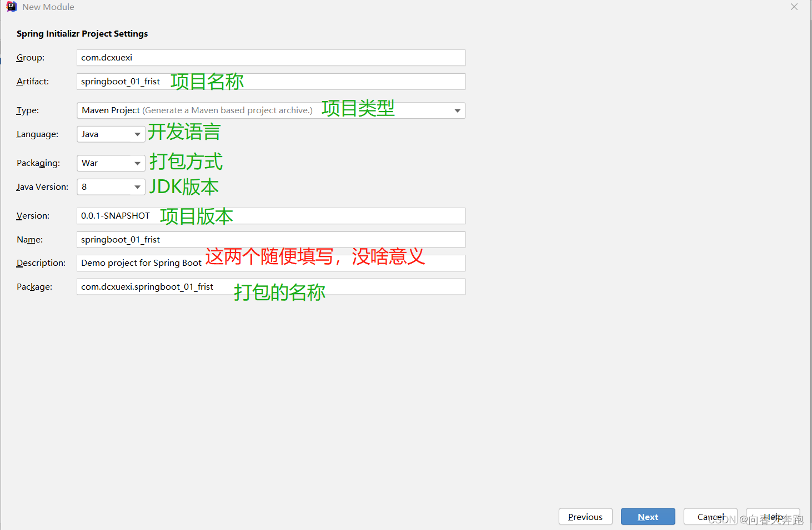Click the Packaging label
Viewport: 812px width, 530px height.
(38, 163)
